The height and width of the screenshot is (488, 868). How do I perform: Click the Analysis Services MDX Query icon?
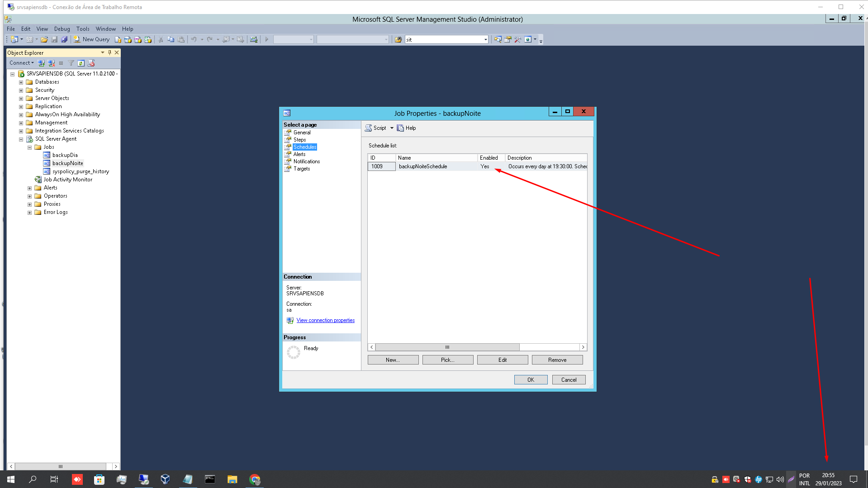point(128,39)
